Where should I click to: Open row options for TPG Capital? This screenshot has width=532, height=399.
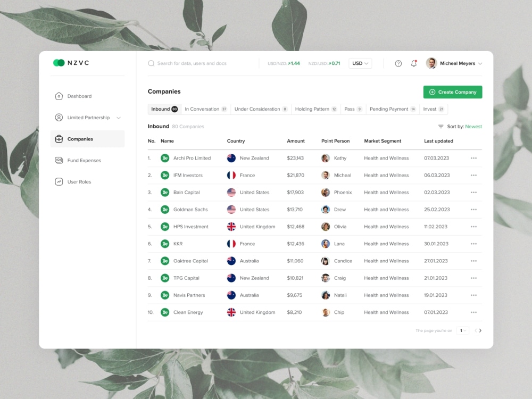point(473,278)
